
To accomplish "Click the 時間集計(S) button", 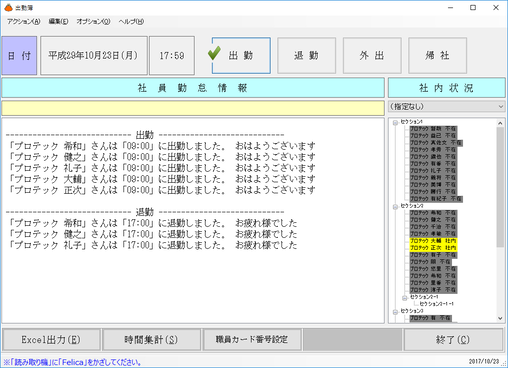I will pos(152,340).
